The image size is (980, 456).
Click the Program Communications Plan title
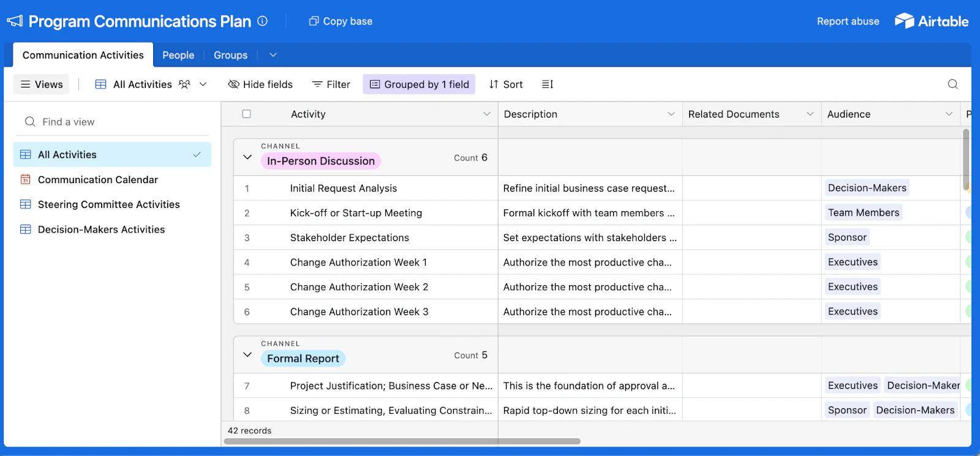(x=140, y=21)
